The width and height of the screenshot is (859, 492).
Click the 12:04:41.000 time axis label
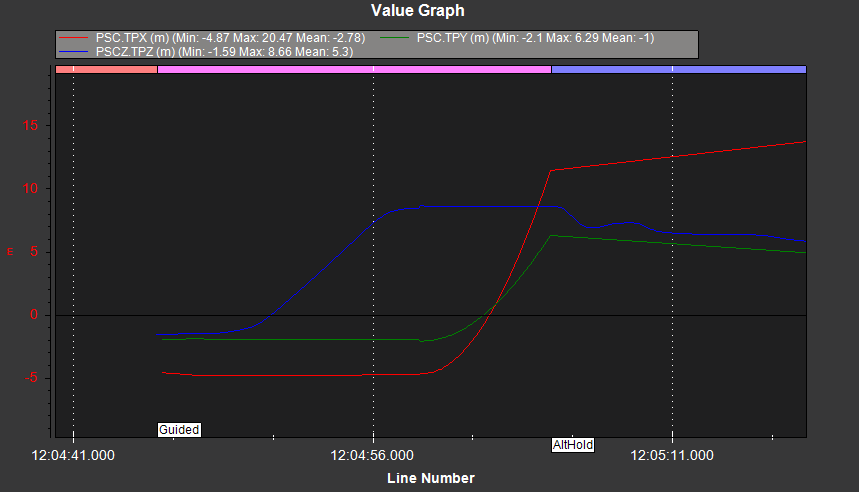pyautogui.click(x=73, y=455)
